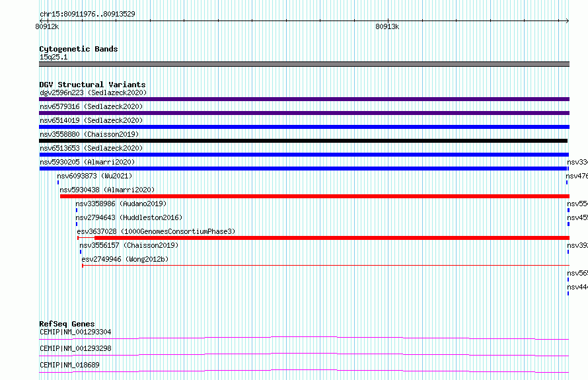Click the 80913k ruler position label
Image resolution: width=588 pixels, height=380 pixels.
[x=387, y=26]
